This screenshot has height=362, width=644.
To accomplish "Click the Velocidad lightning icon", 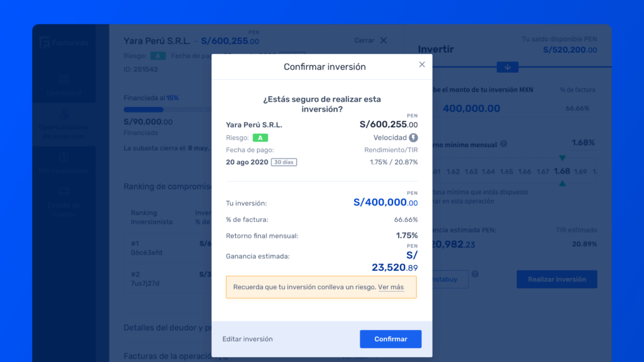I will coord(413,138).
